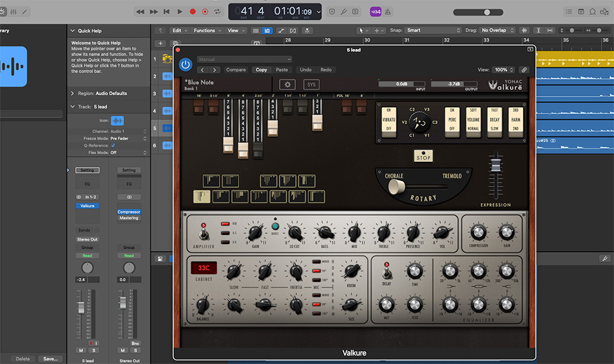This screenshot has width=614, height=364.
Task: Toggle the PERC on/off switch
Action: coord(452,119)
